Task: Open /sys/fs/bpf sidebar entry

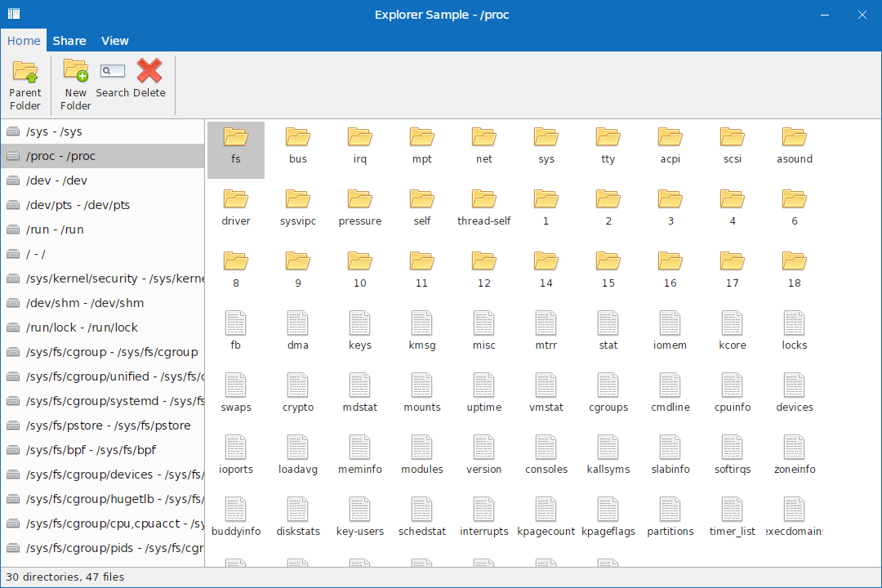Action: 102,450
